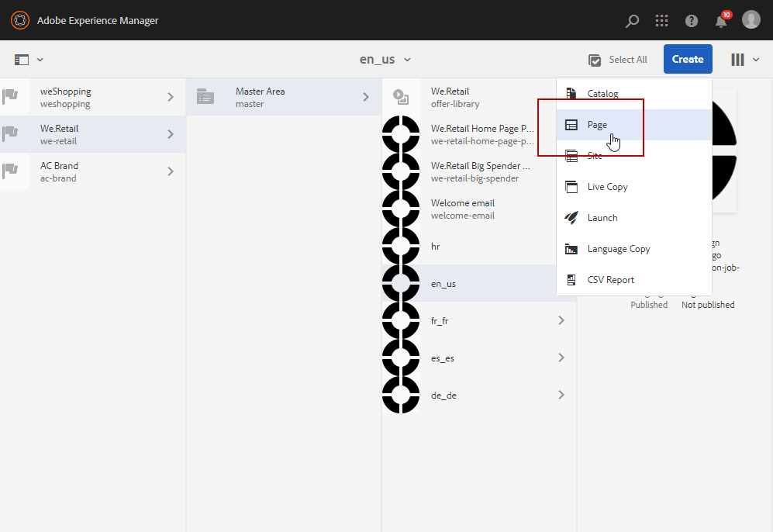Open the notifications bell icon

pyautogui.click(x=721, y=21)
